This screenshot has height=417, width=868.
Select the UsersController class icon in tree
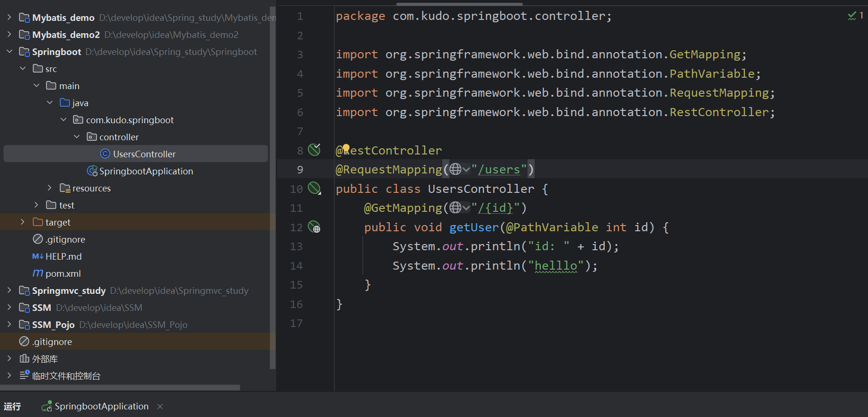[x=105, y=154]
